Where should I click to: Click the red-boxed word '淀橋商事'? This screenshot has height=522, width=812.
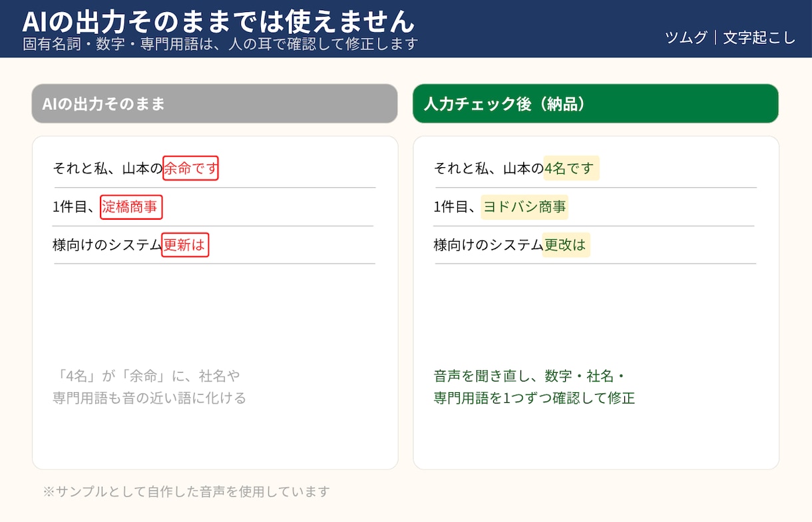click(131, 207)
